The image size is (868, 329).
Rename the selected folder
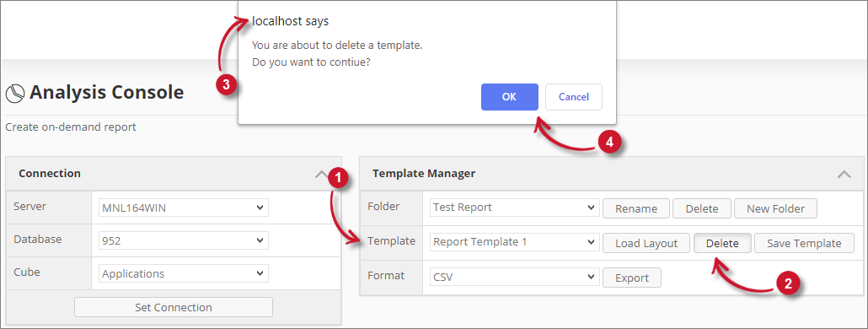(x=636, y=208)
